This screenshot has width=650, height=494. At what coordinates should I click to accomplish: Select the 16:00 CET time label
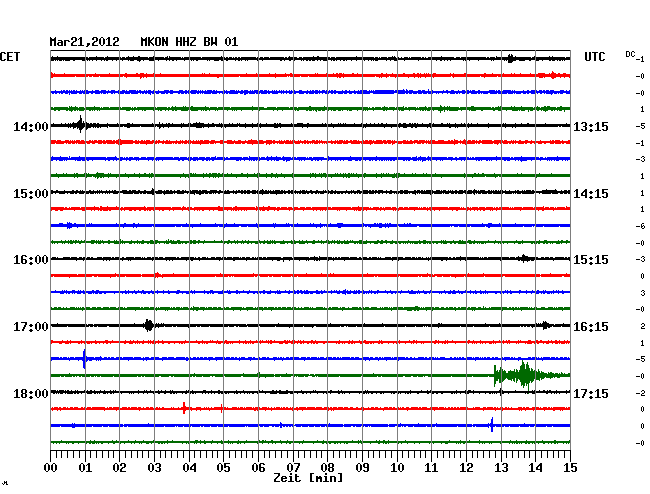pos(31,260)
